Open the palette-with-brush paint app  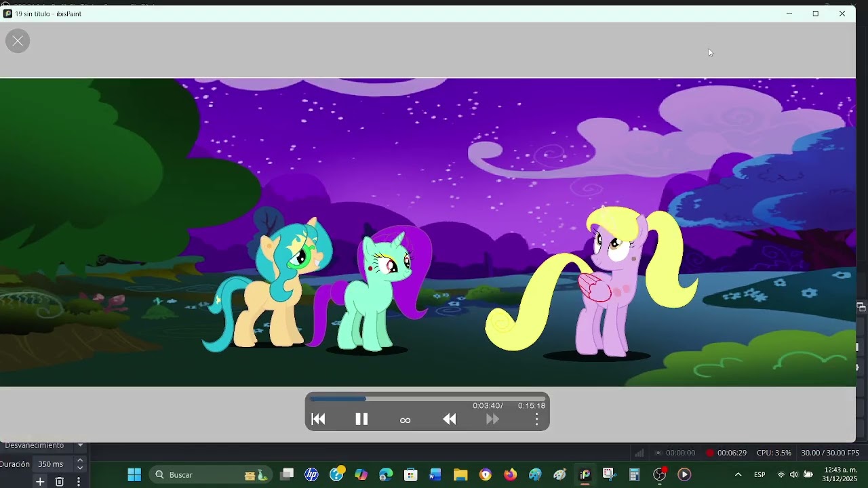tap(559, 474)
